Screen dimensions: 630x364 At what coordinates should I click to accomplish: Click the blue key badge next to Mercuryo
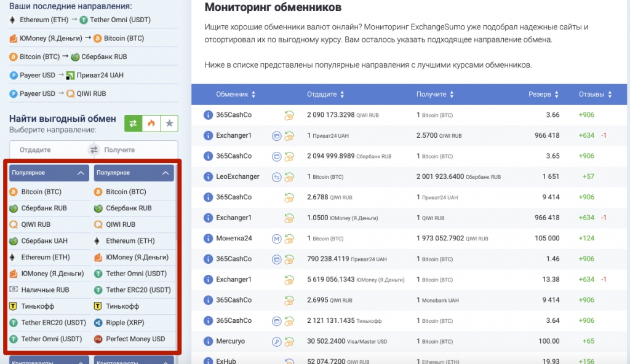point(276,342)
